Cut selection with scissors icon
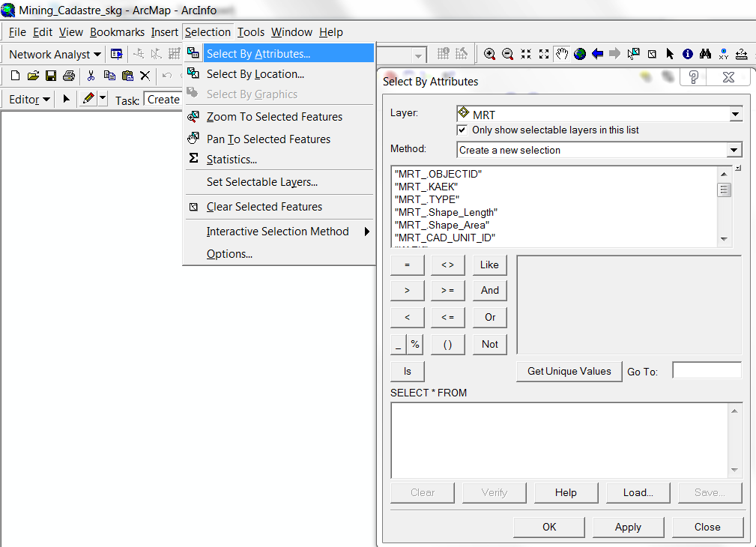This screenshot has width=756, height=547. point(91,76)
